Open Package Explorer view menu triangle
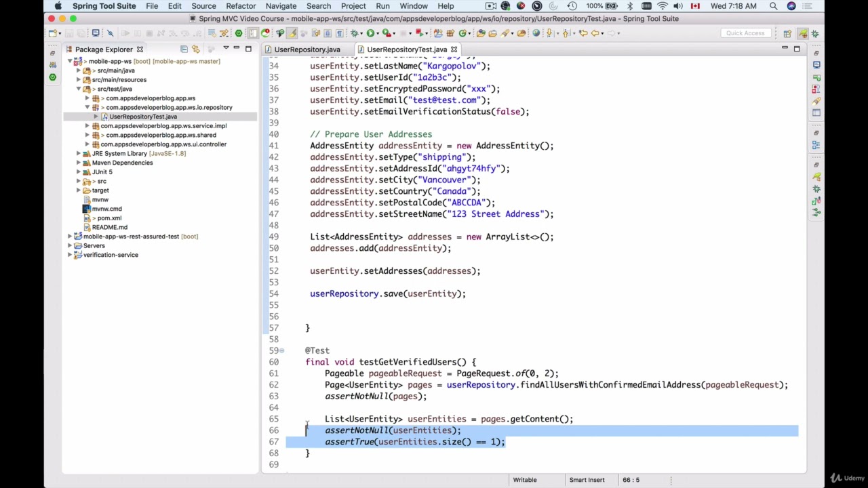The image size is (868, 488). pyautogui.click(x=226, y=49)
